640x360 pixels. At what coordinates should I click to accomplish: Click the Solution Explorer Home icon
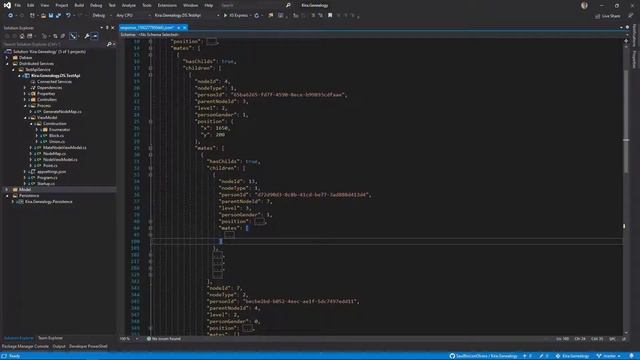click(22, 36)
